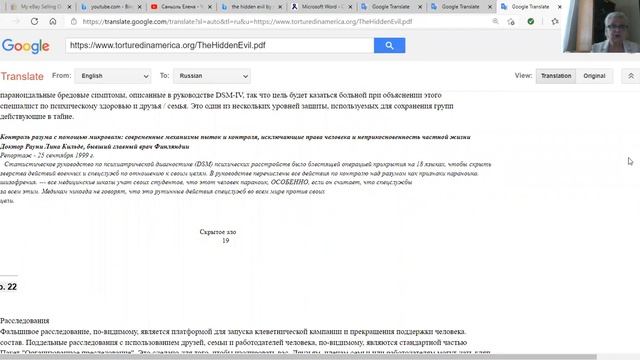Close 'the hidden evil by' tab
The height and width of the screenshot is (360, 640).
pyautogui.click(x=280, y=7)
